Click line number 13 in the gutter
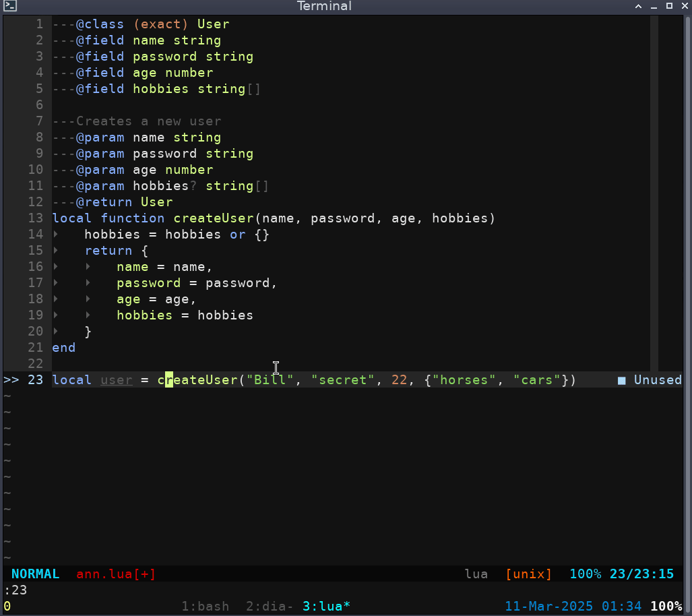This screenshot has height=616, width=692. 35,218
